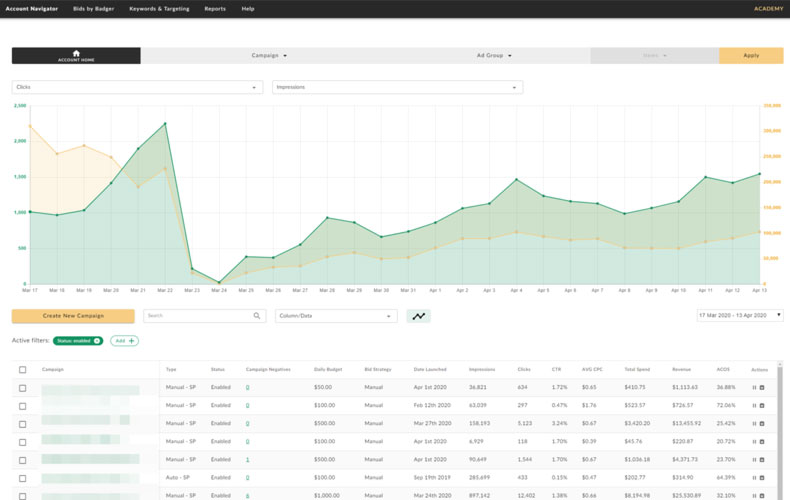This screenshot has width=790, height=500.
Task: Open the Clicks metric dropdown
Action: click(137, 87)
